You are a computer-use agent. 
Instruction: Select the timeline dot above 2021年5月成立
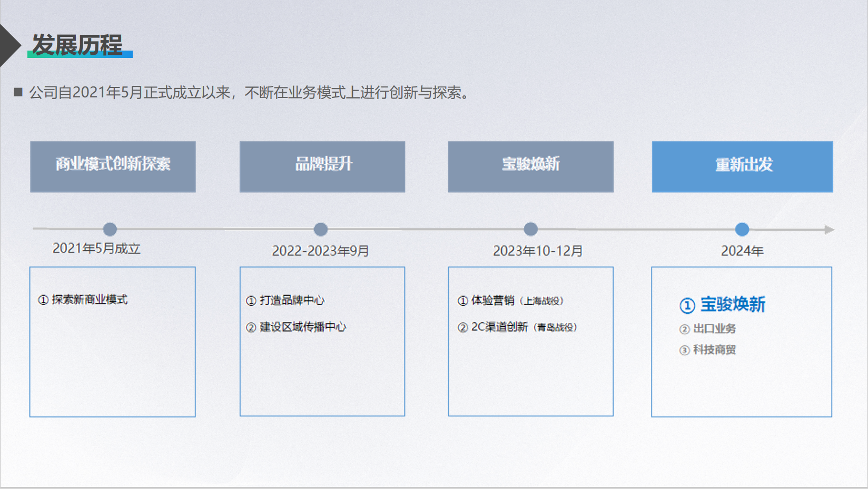coord(110,229)
